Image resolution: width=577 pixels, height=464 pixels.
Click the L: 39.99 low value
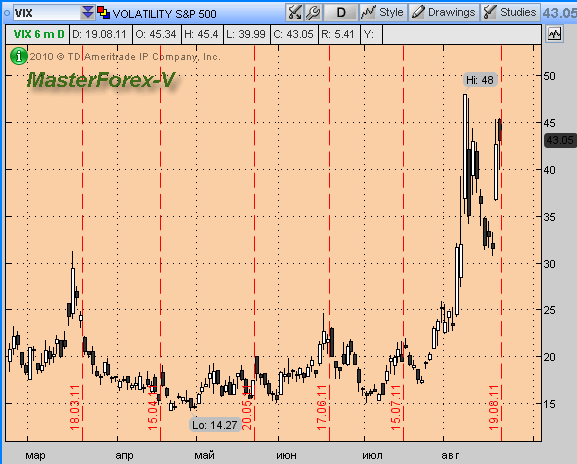point(246,35)
